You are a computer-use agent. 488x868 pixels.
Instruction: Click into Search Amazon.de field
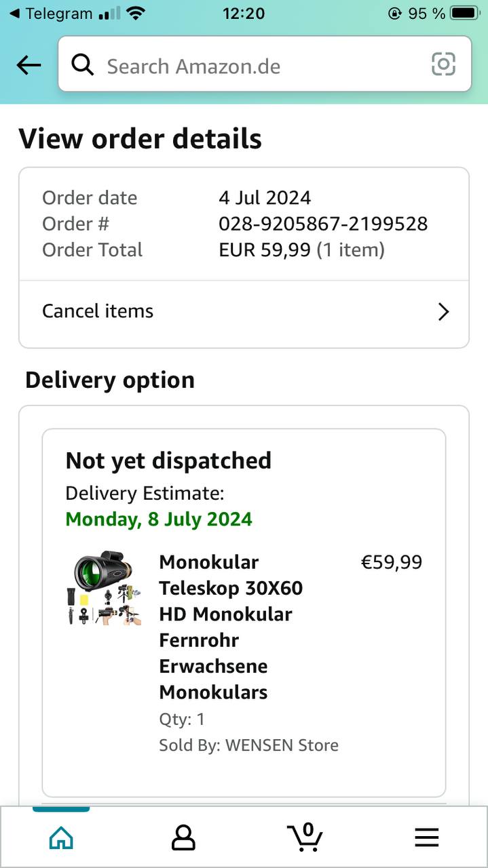(x=258, y=66)
